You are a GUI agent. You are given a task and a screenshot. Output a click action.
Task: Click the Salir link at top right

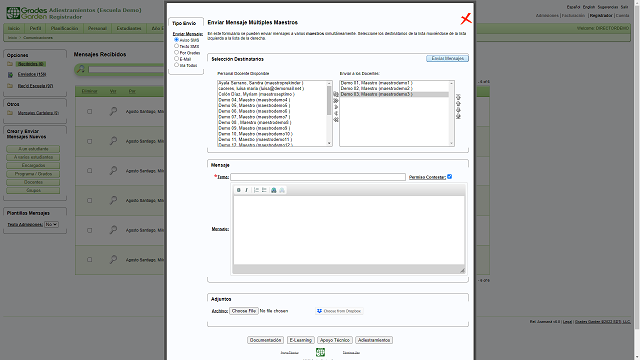pos(624,7)
